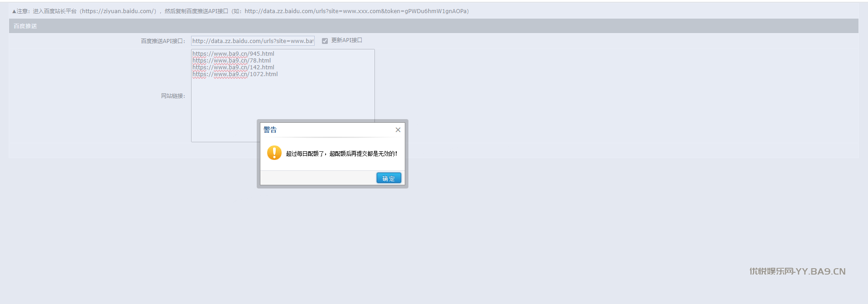
Task: Click the 1072.html URL line in the textarea
Action: pyautogui.click(x=235, y=74)
